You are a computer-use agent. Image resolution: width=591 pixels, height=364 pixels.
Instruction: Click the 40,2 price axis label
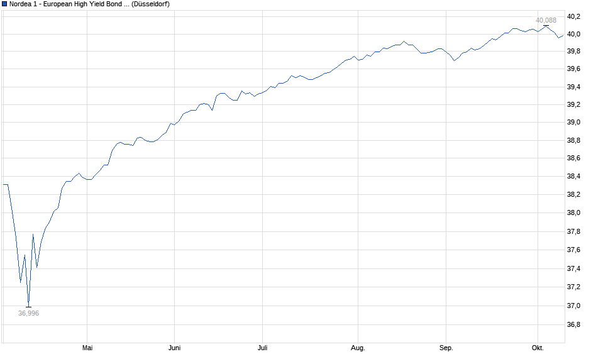coord(573,16)
